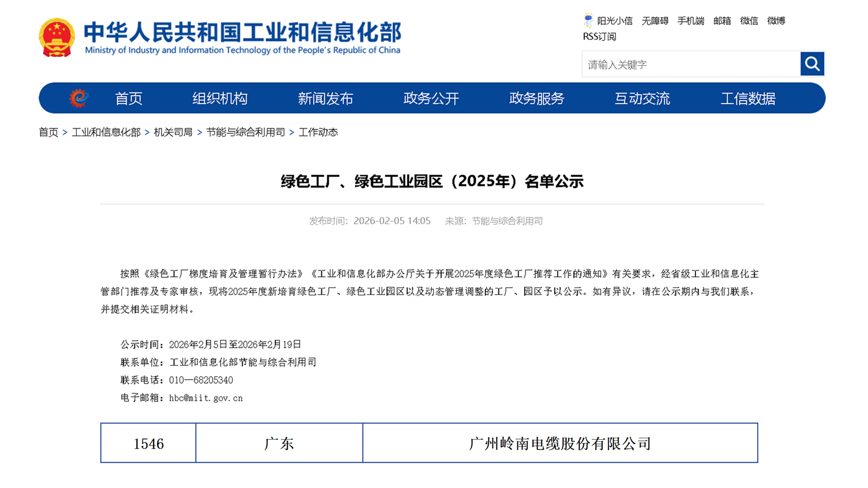
Task: Click the 工作动态 breadcrumb entry
Action: click(319, 132)
